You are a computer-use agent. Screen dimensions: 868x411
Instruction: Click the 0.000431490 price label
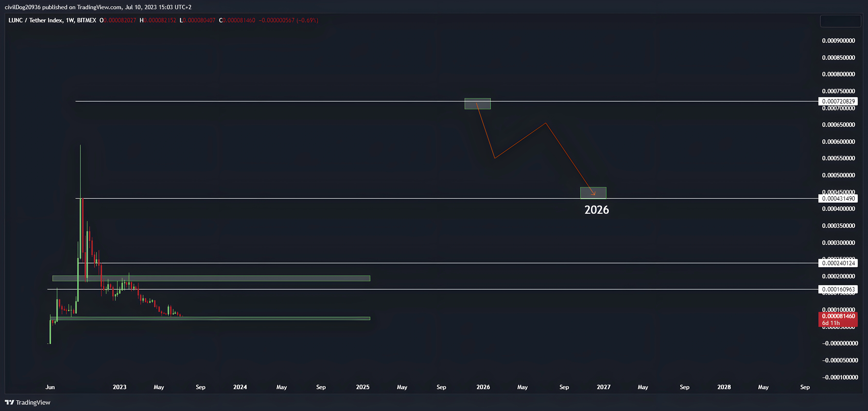click(838, 198)
